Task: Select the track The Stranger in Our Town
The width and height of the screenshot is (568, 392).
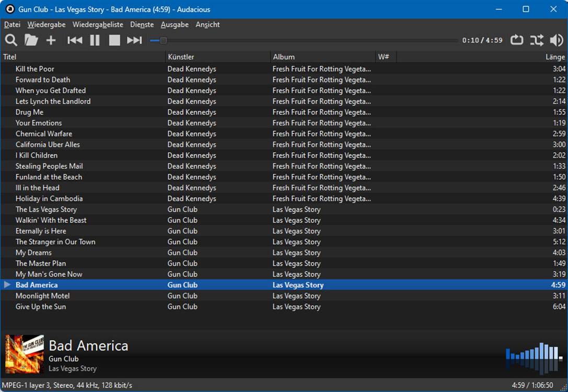Action: tap(284, 242)
